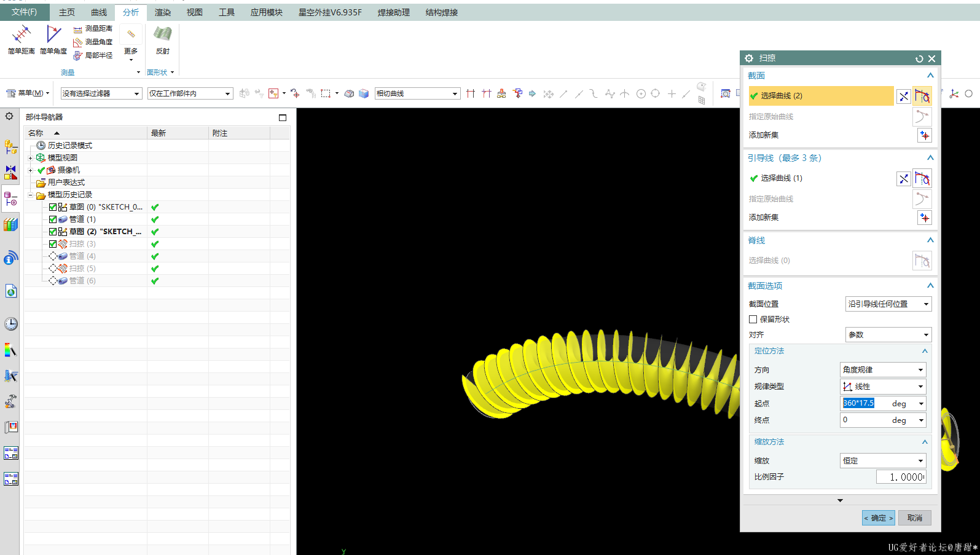The image size is (980, 555).
Task: Collapse the 模型历史记录 tree node
Action: (30, 195)
